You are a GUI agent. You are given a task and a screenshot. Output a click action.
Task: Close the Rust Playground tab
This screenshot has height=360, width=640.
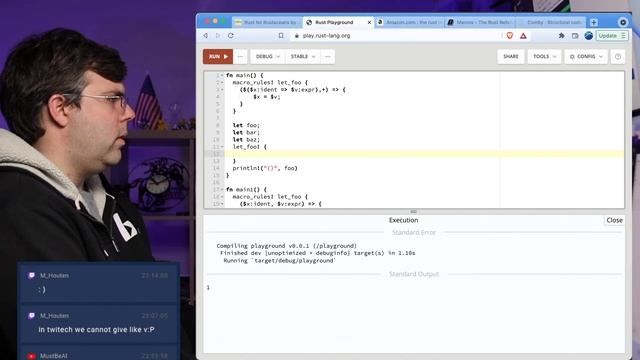click(x=369, y=22)
